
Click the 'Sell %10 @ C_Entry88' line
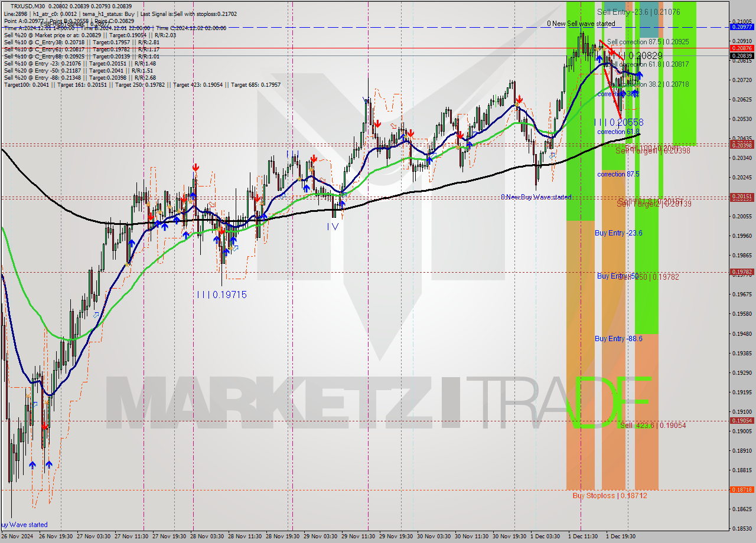pos(82,57)
